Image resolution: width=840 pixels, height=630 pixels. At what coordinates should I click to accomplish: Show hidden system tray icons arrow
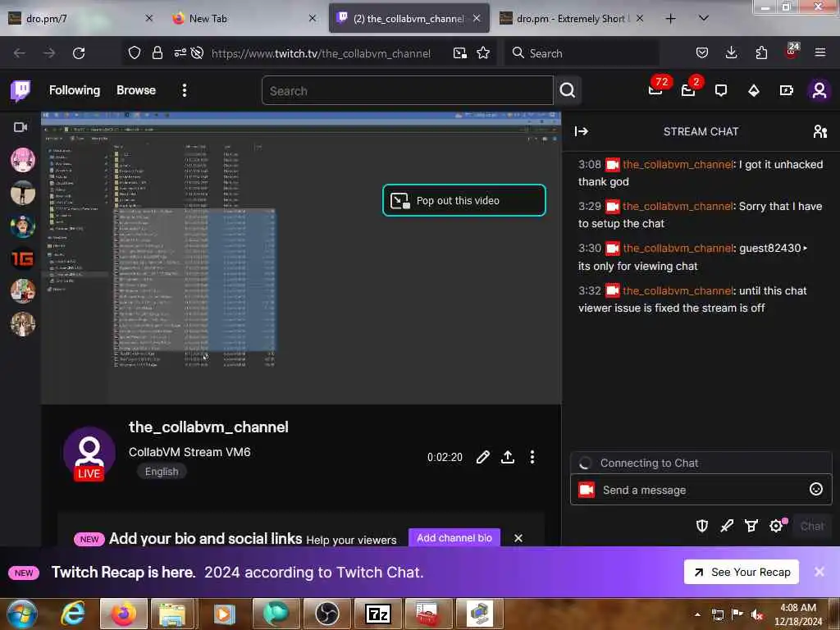pos(697,614)
